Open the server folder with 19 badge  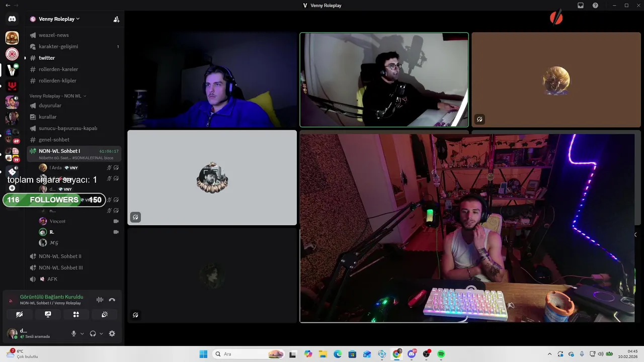click(12, 154)
